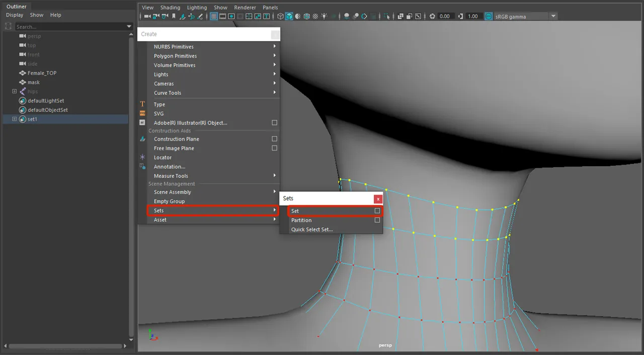
Task: Choose Quick Select Set from the Sets menu
Action: (x=311, y=229)
